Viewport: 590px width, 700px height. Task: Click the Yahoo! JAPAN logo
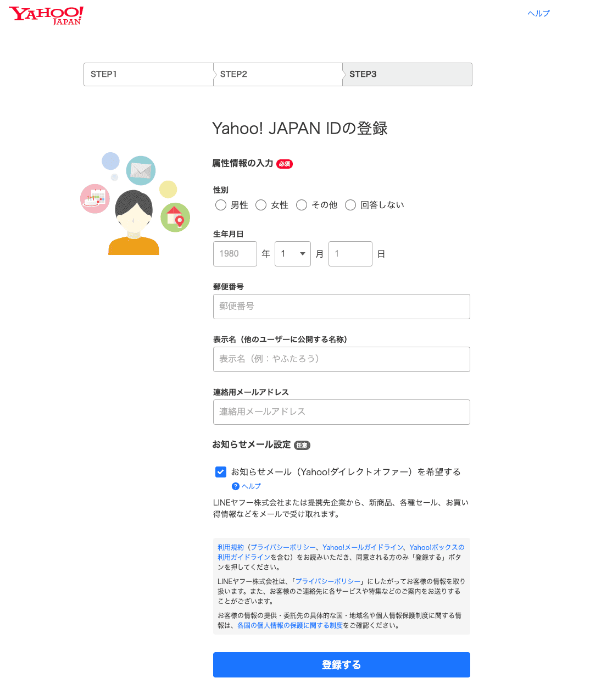(x=46, y=15)
